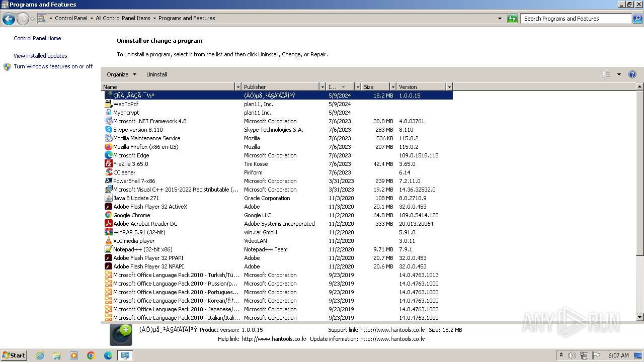
Task: Click the volume icon in system tray
Action: (x=573, y=355)
